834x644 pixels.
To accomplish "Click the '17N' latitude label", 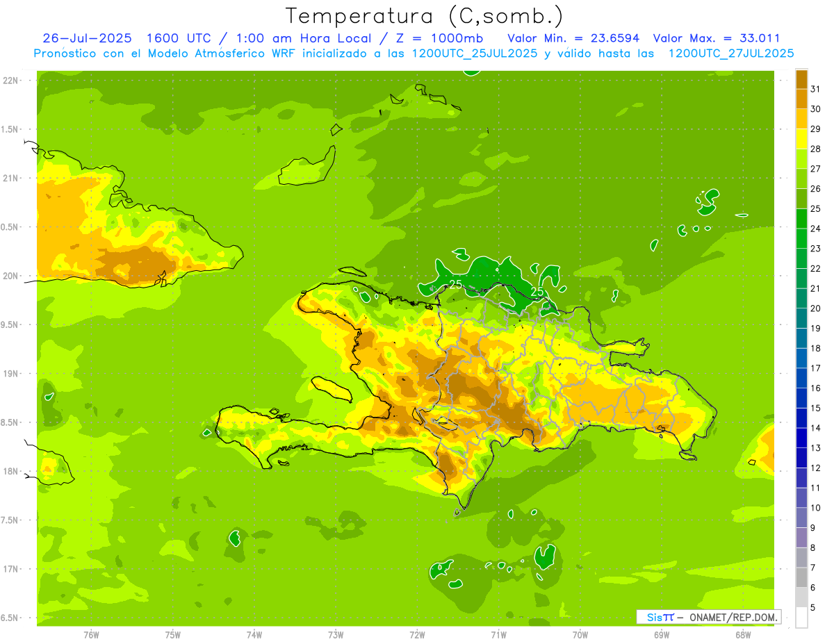I will [x=10, y=569].
